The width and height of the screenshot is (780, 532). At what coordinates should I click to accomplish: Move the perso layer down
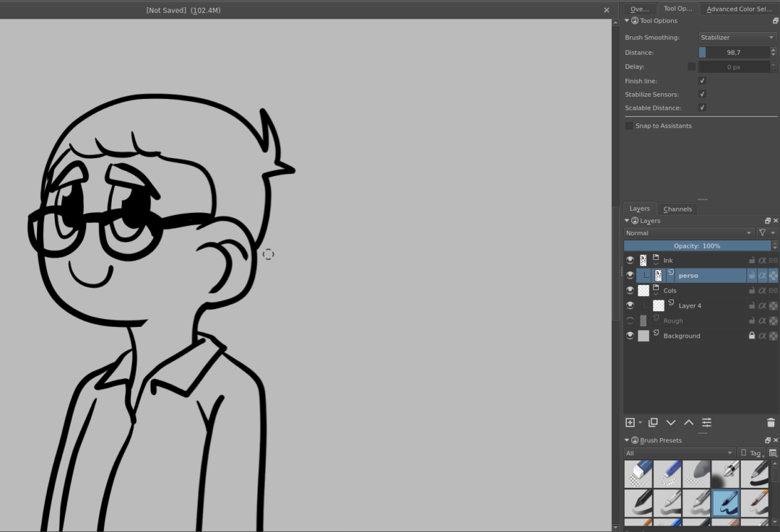point(670,422)
